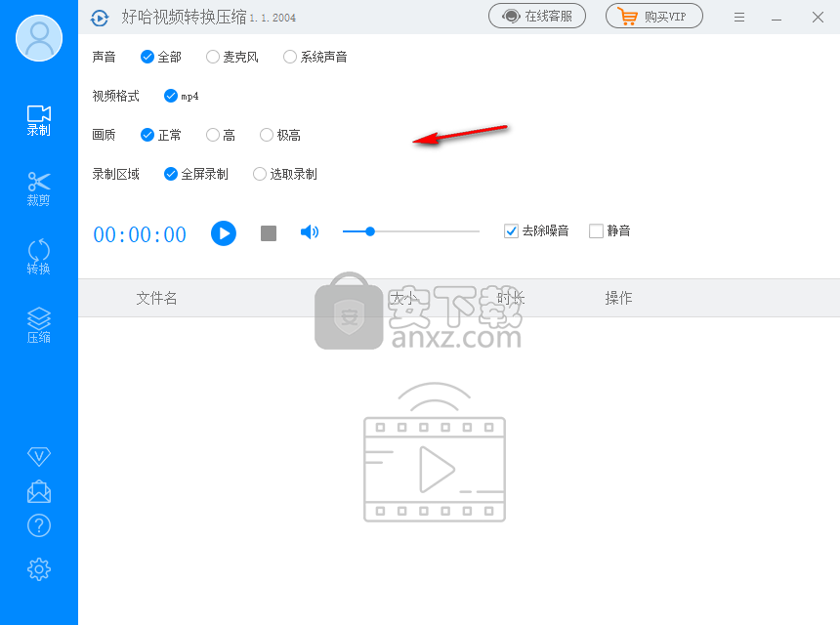Start recording with the play button
The width and height of the screenshot is (840, 625).
(224, 233)
